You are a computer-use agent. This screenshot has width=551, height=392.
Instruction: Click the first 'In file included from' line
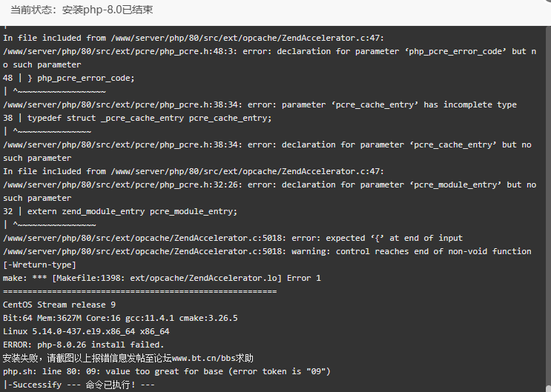point(194,38)
